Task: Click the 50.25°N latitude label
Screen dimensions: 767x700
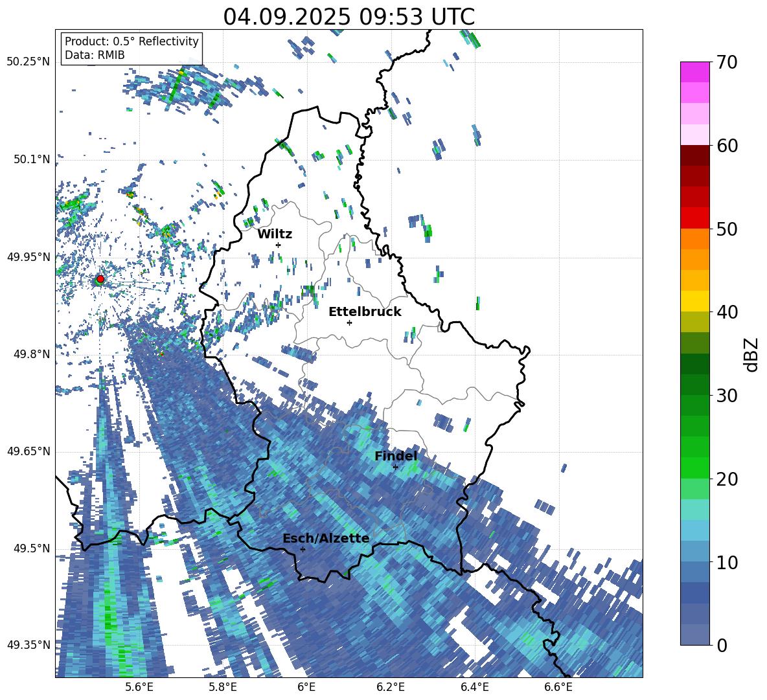Action: 29,62
